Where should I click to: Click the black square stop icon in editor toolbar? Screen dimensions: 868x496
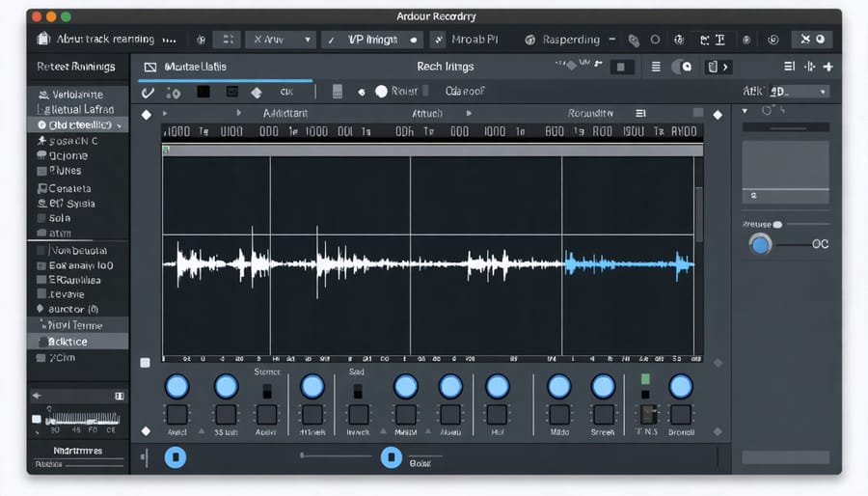pyautogui.click(x=203, y=92)
